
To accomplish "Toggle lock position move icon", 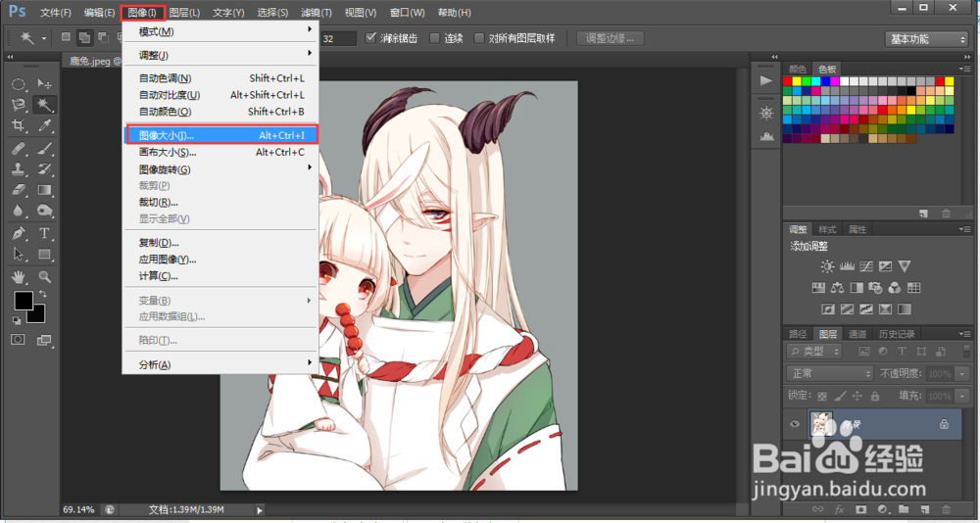I will (857, 396).
